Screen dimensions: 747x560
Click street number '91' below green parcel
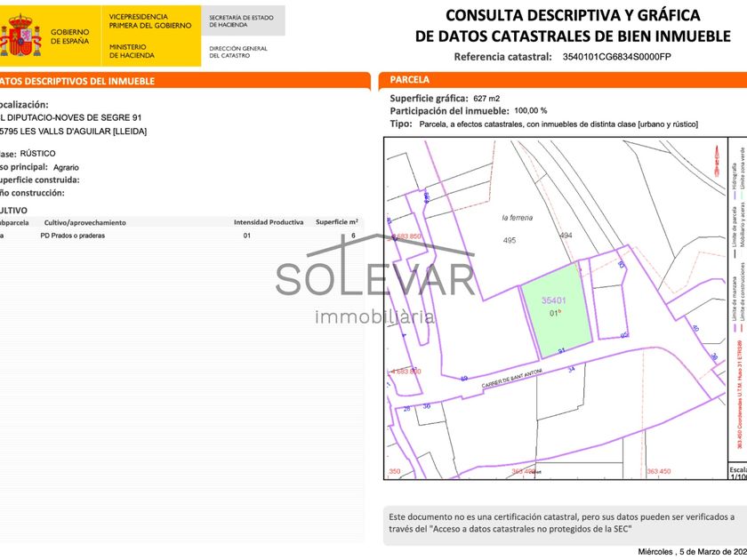(x=562, y=351)
